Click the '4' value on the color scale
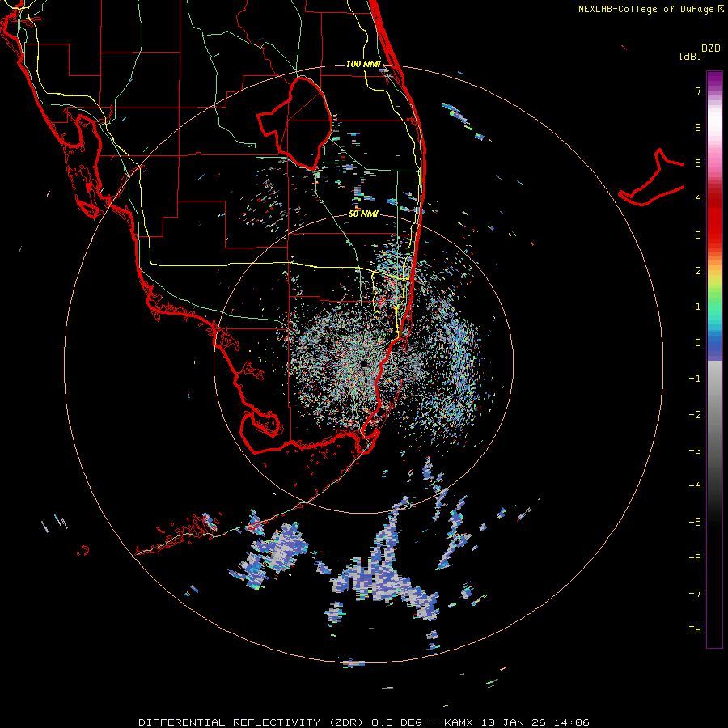728x728 pixels. 698,199
